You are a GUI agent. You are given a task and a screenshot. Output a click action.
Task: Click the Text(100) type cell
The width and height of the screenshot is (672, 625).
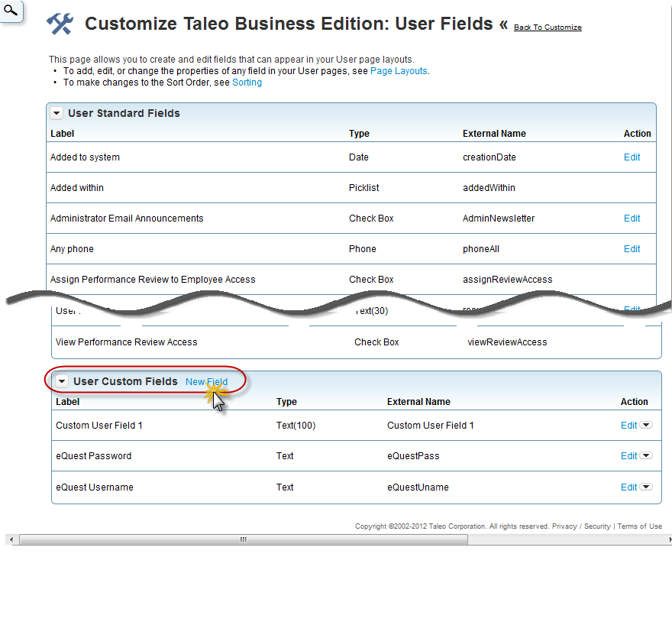(296, 426)
